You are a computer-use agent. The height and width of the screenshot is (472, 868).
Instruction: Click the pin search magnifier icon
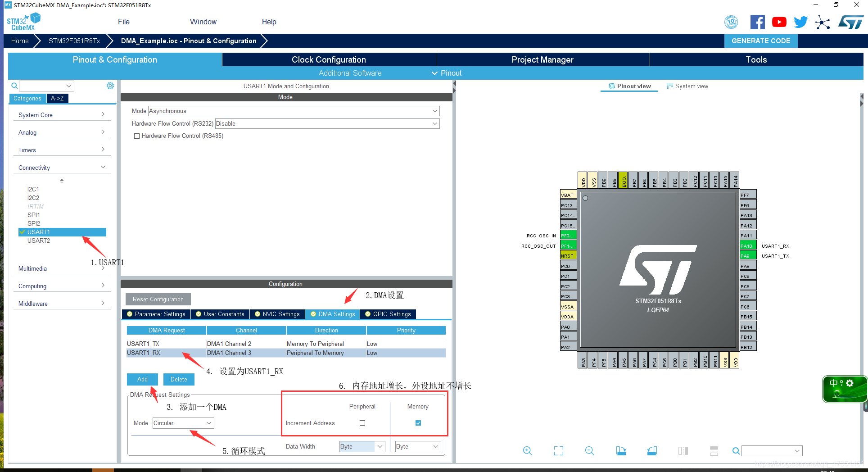tap(736, 451)
